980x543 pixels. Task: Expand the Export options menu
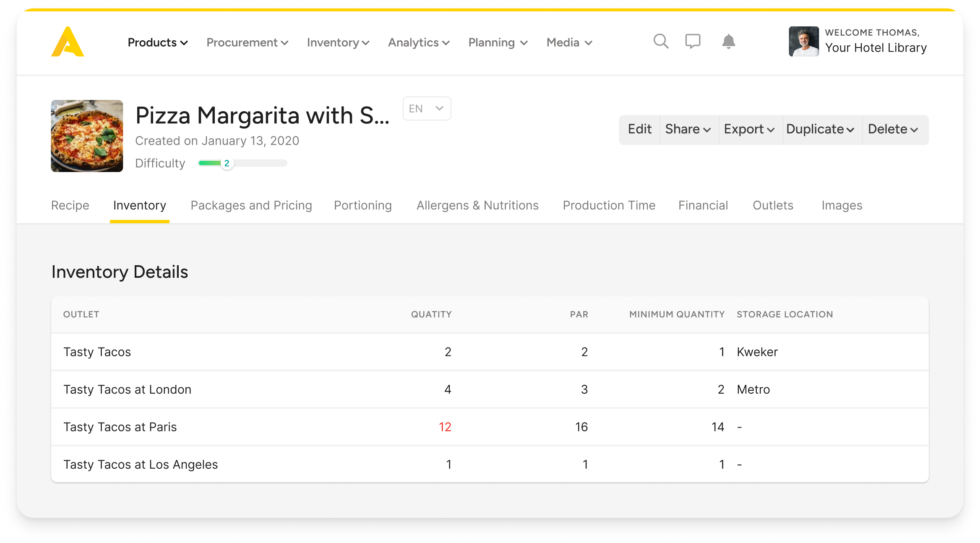[x=749, y=129]
